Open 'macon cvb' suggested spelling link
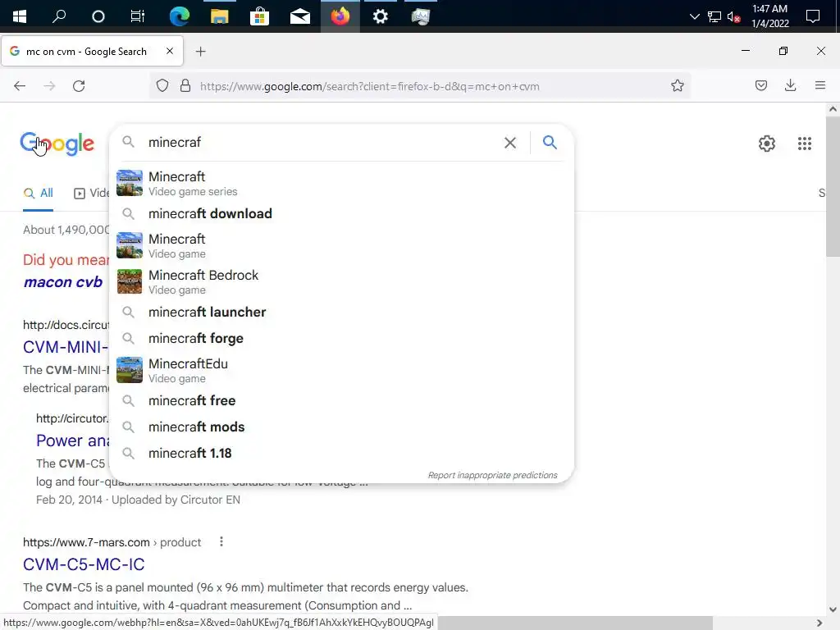 63,282
